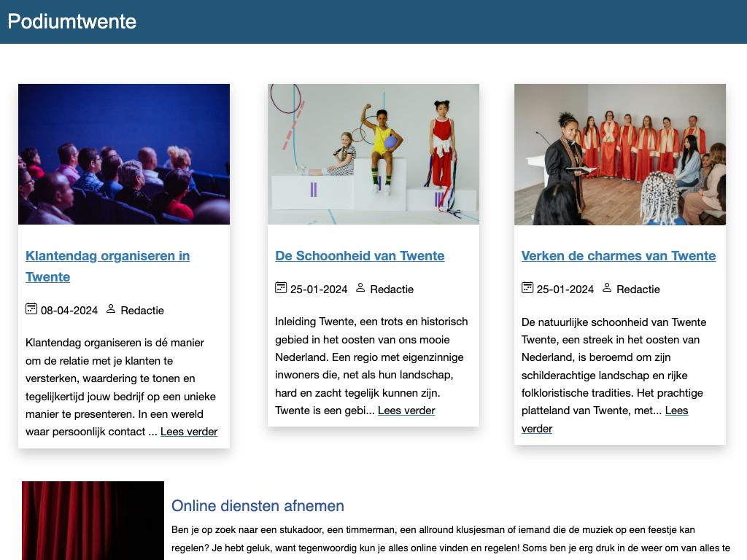The image size is (747, 560).
Task: Click 'Lees verder' on Verken de charmes article
Action: [676, 411]
